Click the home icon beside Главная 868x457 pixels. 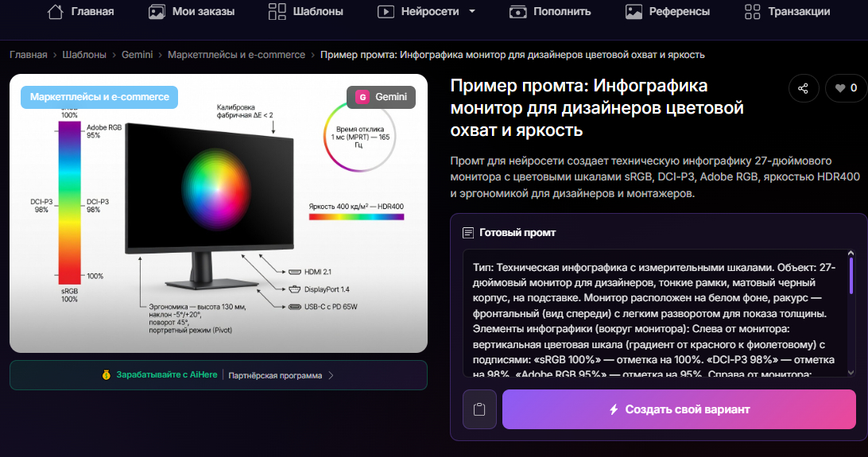click(56, 12)
